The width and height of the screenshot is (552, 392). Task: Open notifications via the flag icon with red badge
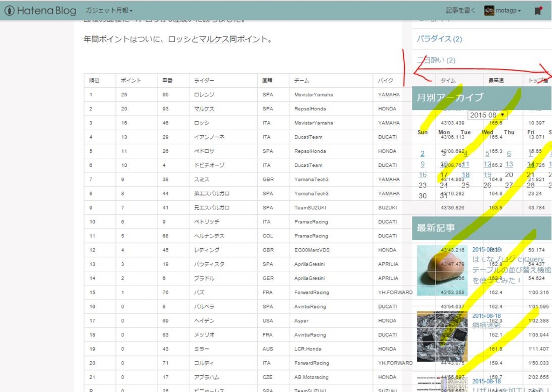[538, 10]
